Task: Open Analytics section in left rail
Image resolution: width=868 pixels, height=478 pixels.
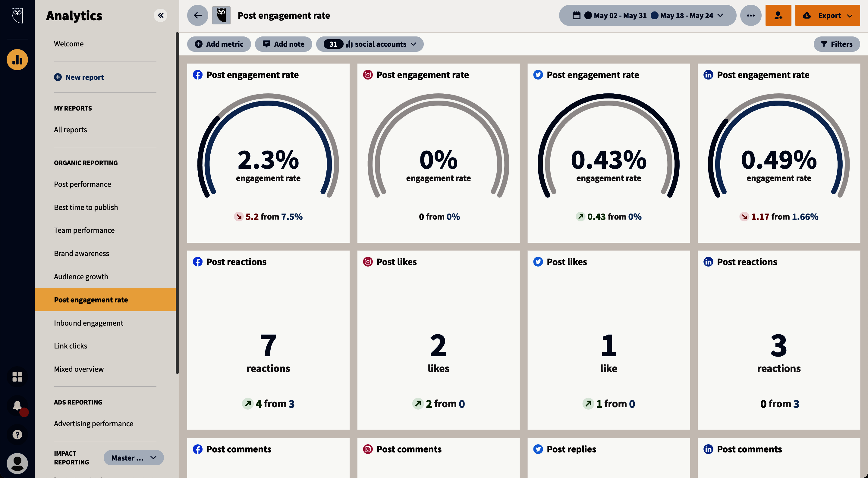Action: click(x=17, y=60)
